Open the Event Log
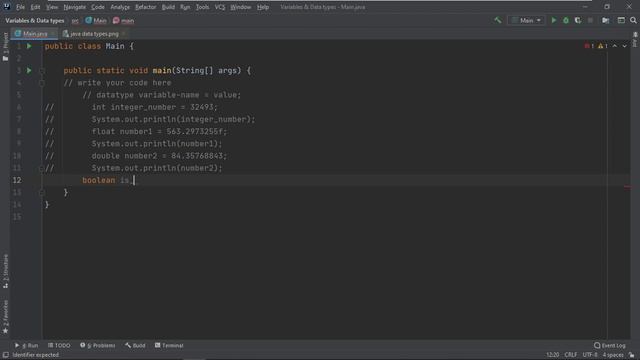Viewport: 640px width, 360px height. (610, 345)
